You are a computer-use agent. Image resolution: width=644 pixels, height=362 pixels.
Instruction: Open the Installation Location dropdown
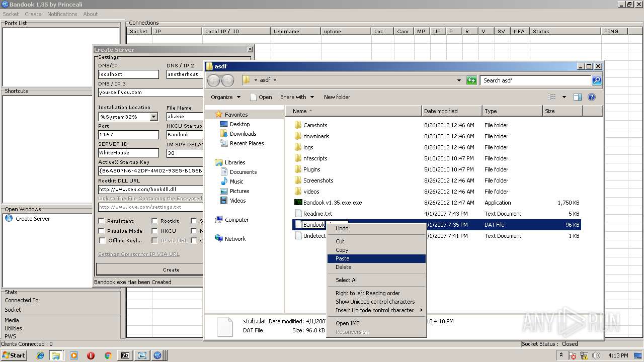point(153,117)
